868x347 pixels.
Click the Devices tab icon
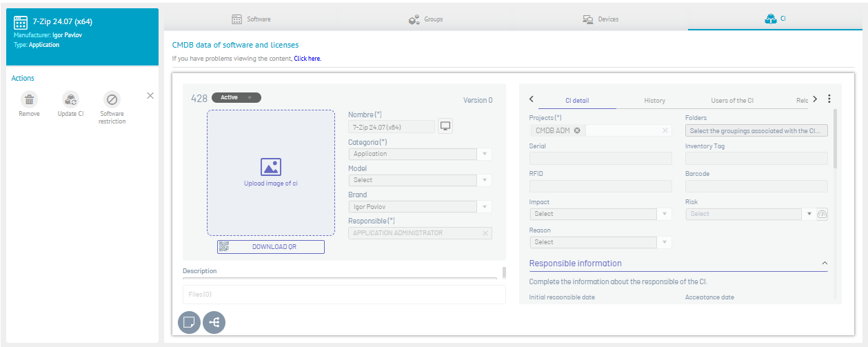(x=588, y=19)
